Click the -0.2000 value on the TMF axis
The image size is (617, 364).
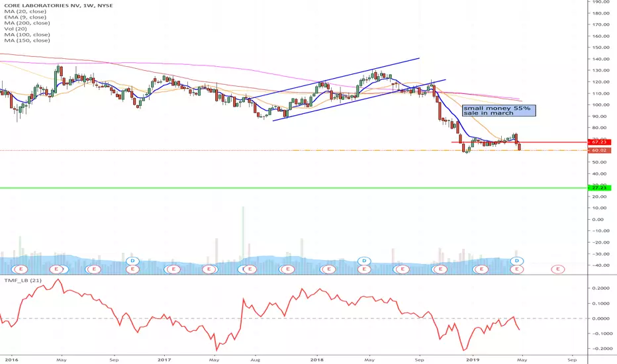[x=602, y=349]
